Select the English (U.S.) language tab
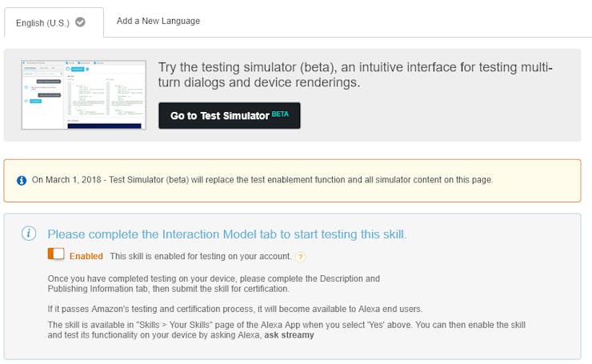This screenshot has width=592, height=364. [x=54, y=22]
